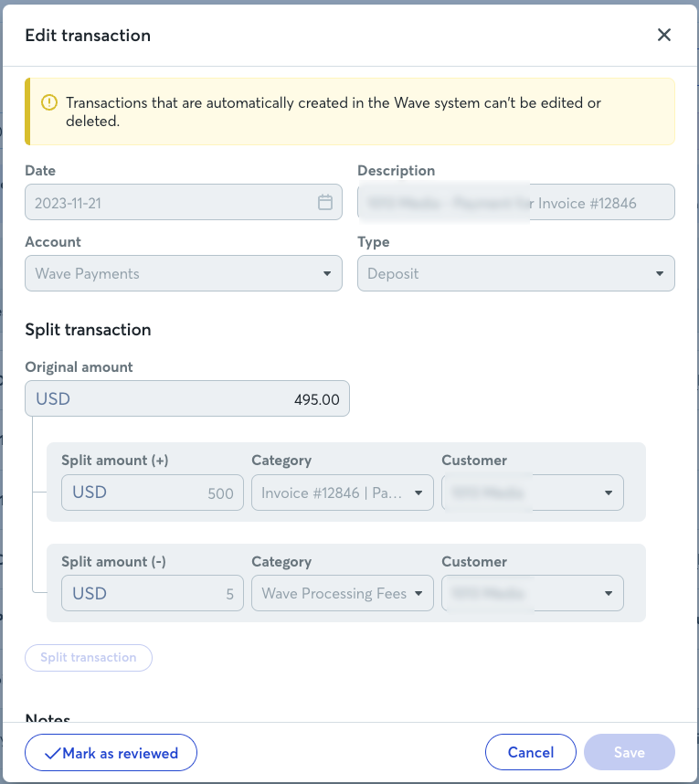
Task: Click checkmark icon on Mark as reviewed
Action: 52,754
